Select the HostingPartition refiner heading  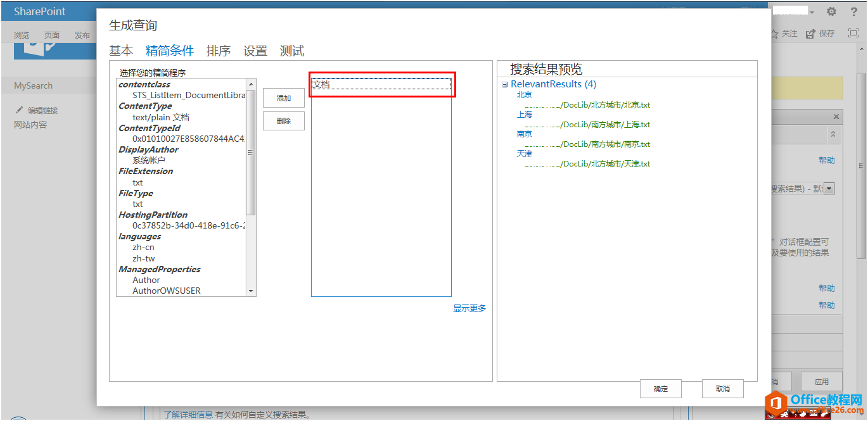pos(153,215)
